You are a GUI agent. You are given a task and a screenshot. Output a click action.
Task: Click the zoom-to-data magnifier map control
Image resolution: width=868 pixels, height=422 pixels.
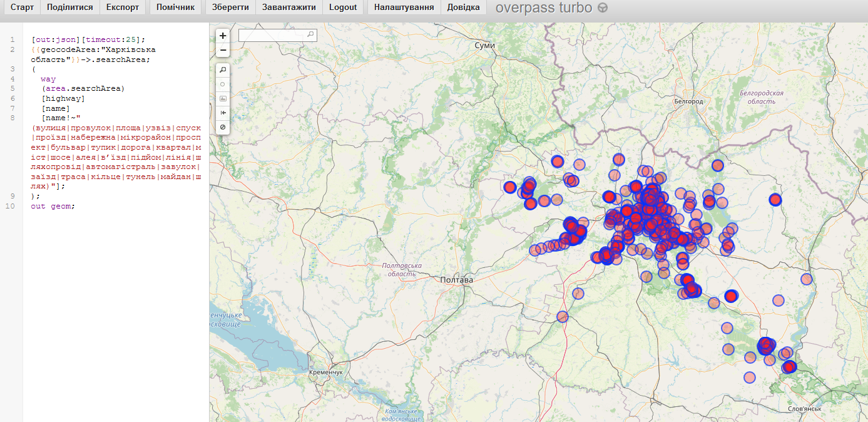pyautogui.click(x=223, y=69)
